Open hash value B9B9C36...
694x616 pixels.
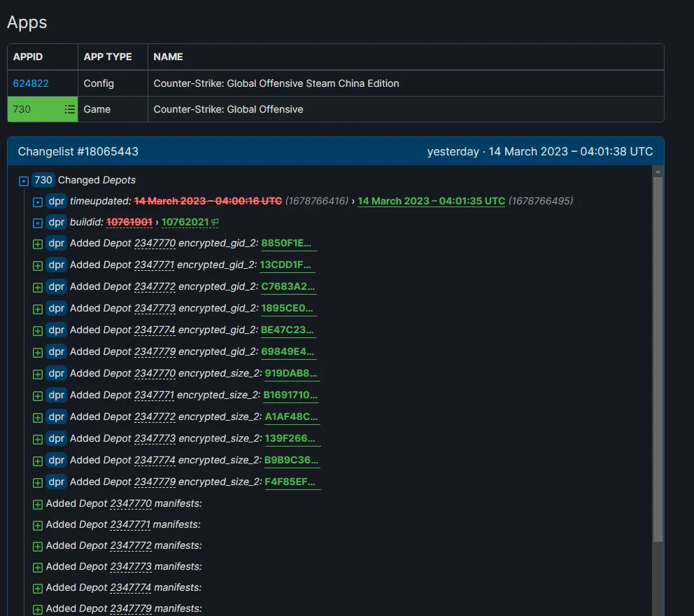pyautogui.click(x=291, y=460)
